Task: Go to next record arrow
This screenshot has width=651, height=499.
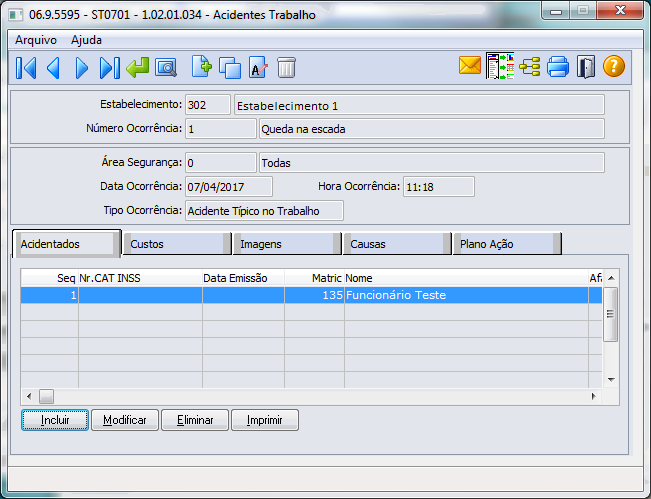Action: (81, 68)
